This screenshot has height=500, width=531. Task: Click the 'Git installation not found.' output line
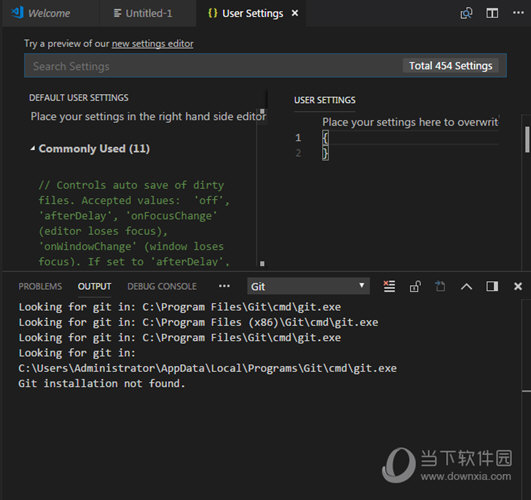click(102, 383)
